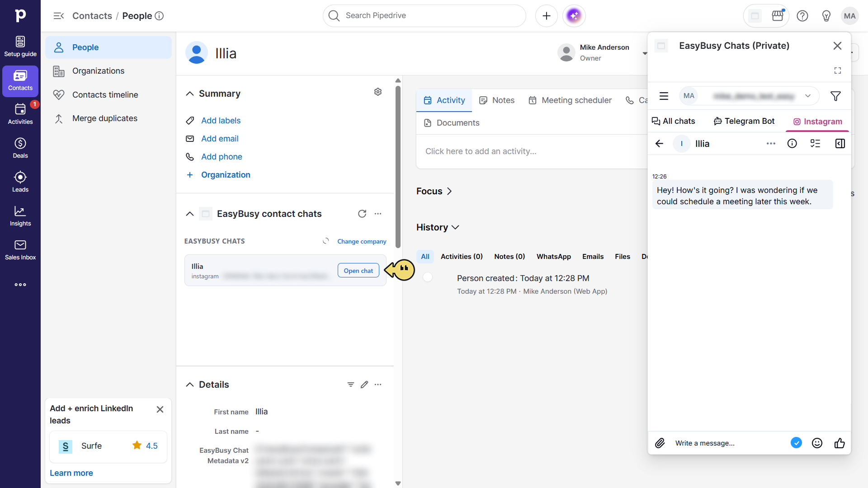Open the AI assistant sparkle button
The height and width of the screenshot is (488, 868).
tap(574, 16)
